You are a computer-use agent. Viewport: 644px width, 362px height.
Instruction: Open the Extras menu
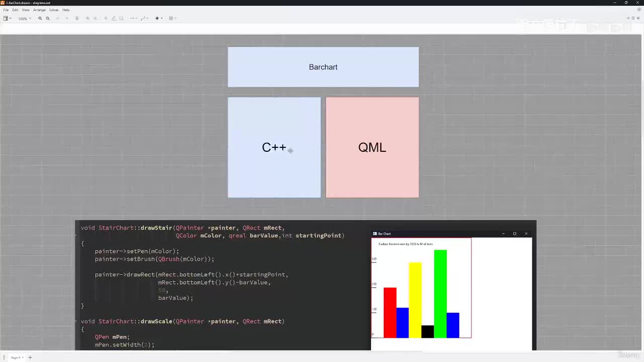(x=54, y=10)
